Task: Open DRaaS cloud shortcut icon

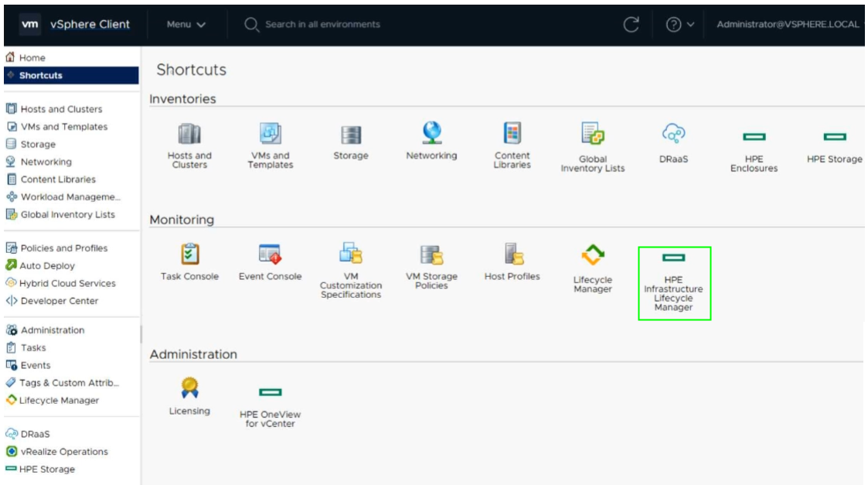Action: pos(673,134)
